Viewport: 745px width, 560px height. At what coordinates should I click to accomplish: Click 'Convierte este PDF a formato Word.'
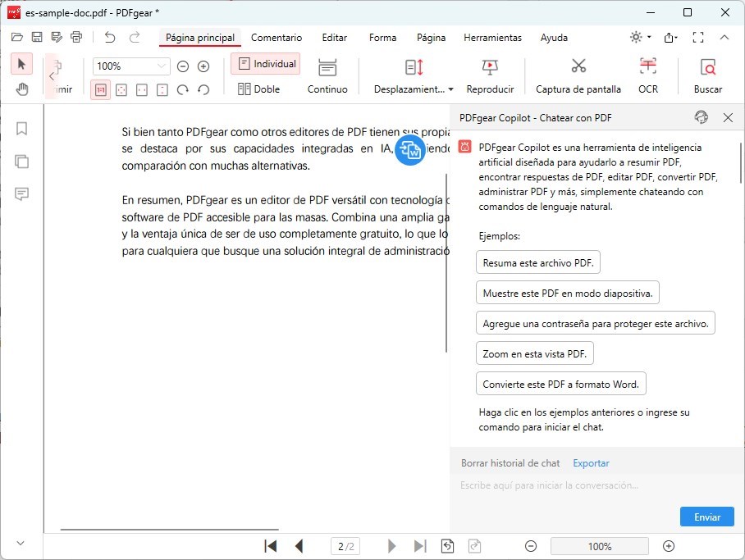[560, 385]
